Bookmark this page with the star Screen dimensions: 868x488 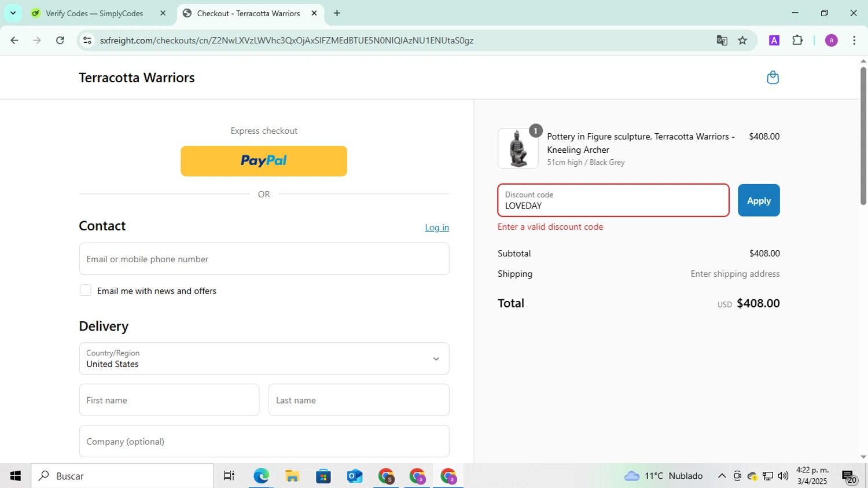[742, 41]
